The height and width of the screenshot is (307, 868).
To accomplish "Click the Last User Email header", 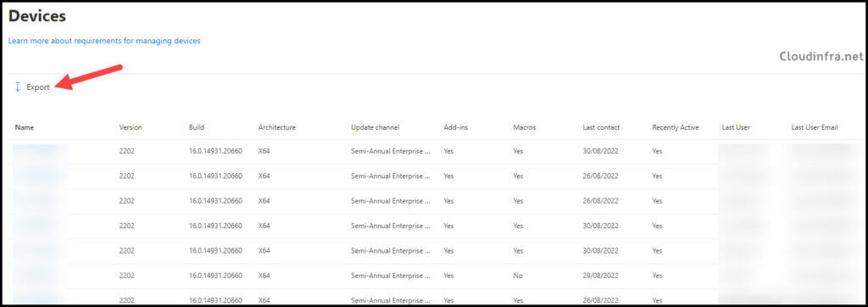I will (x=815, y=127).
